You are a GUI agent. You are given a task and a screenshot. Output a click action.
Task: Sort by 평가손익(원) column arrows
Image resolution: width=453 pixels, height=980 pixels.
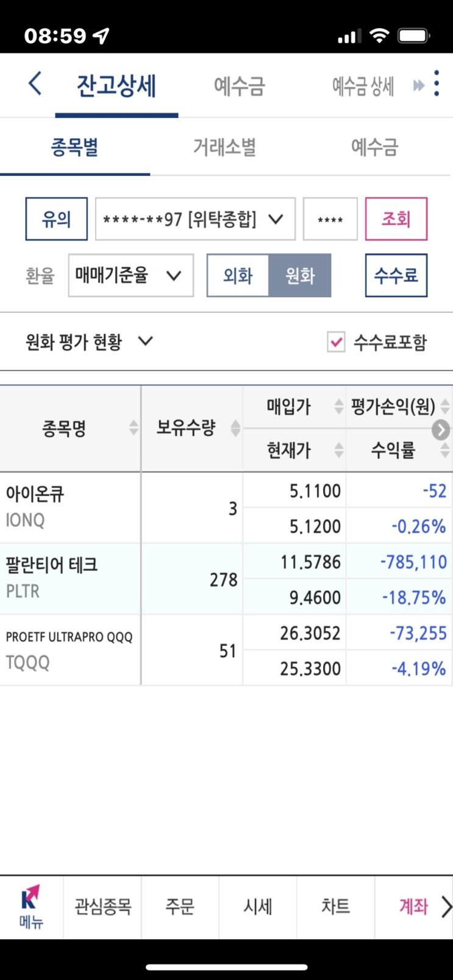click(x=445, y=406)
